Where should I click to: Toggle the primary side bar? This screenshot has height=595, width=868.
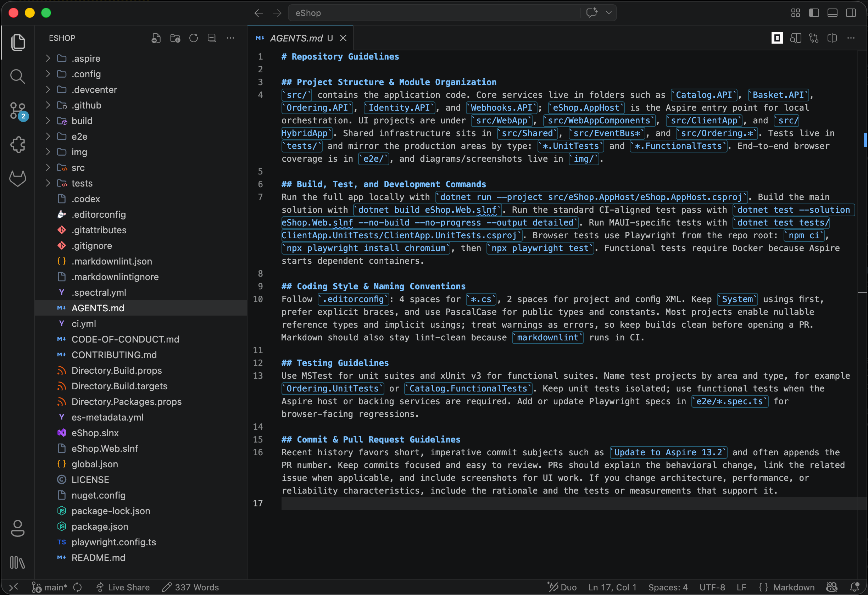tap(814, 13)
